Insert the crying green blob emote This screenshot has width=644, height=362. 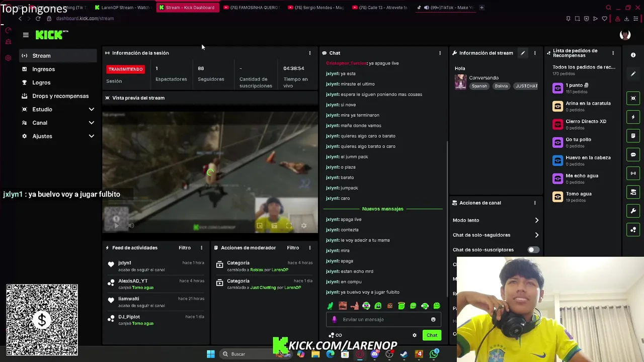378,306
